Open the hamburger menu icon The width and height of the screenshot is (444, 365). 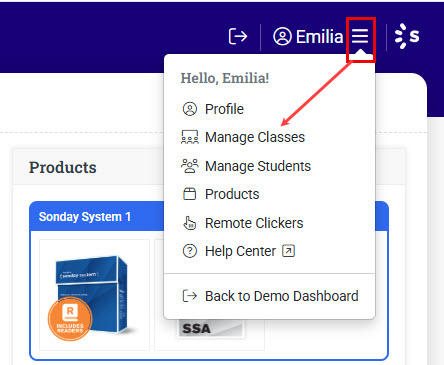360,36
